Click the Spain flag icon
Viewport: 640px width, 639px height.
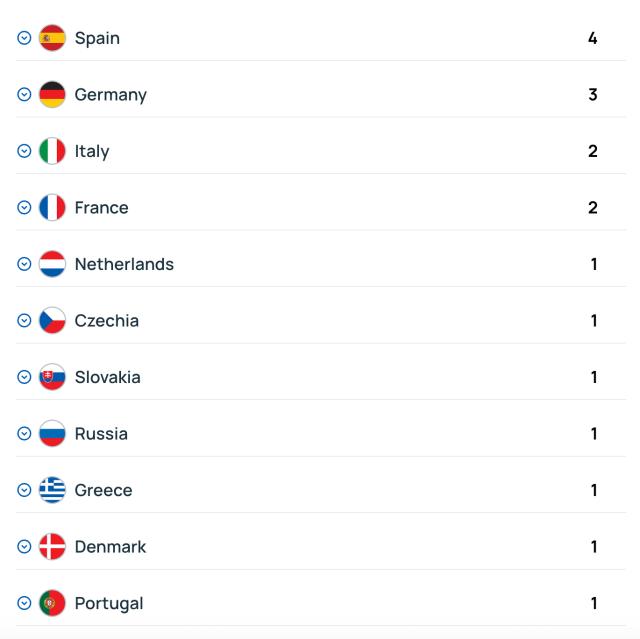tap(52, 38)
